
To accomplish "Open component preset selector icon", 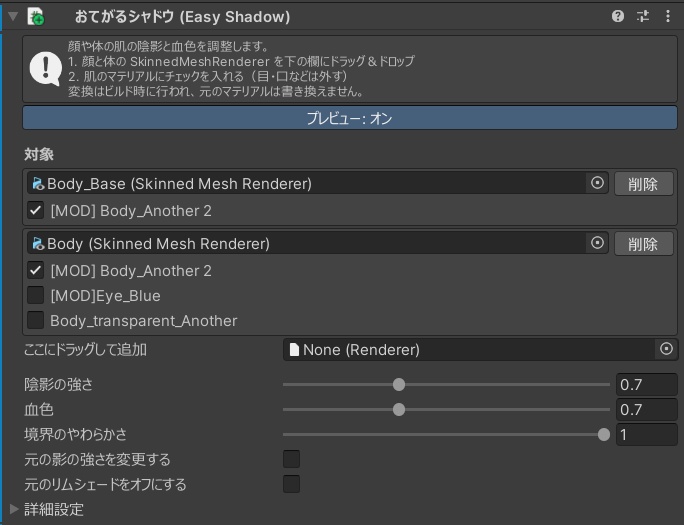I will pos(643,17).
